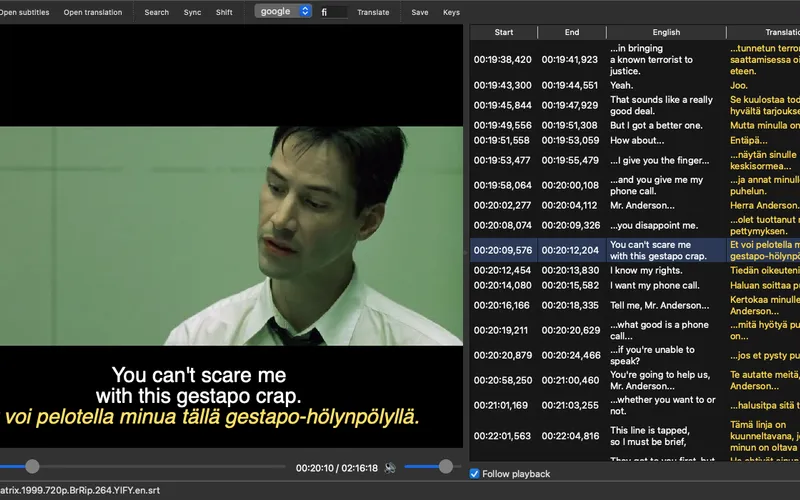Open the google translation engine dropdown
Screen dimensions: 800x500
283,11
